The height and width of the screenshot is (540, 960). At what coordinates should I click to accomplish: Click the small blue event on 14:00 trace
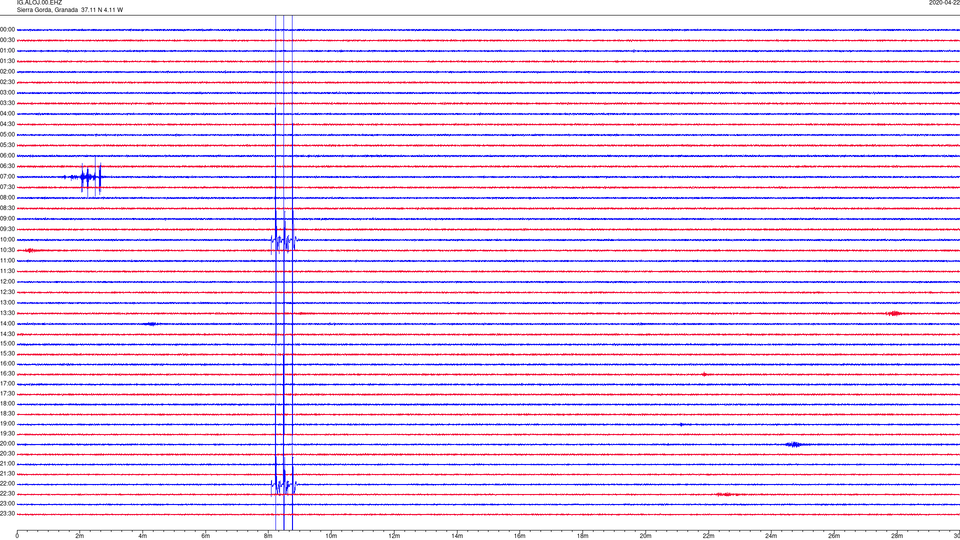coord(151,324)
